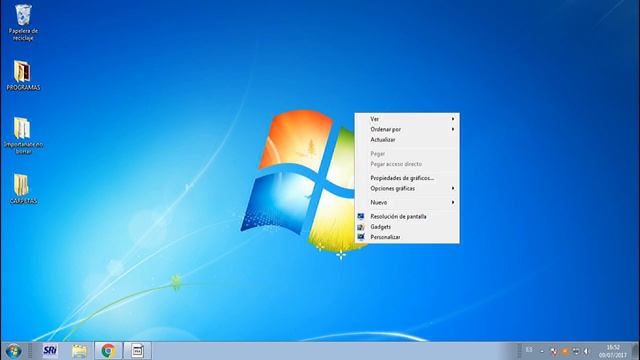Image resolution: width=640 pixels, height=360 pixels.
Task: Click the Pegar acceso directo entry
Action: (407, 164)
